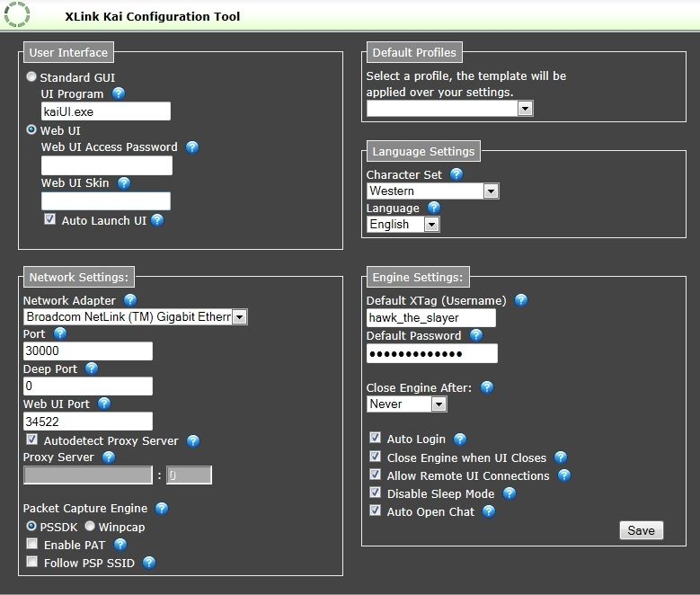700x595 pixels.
Task: Open Close Engine After dropdown showing Never
Action: (406, 404)
